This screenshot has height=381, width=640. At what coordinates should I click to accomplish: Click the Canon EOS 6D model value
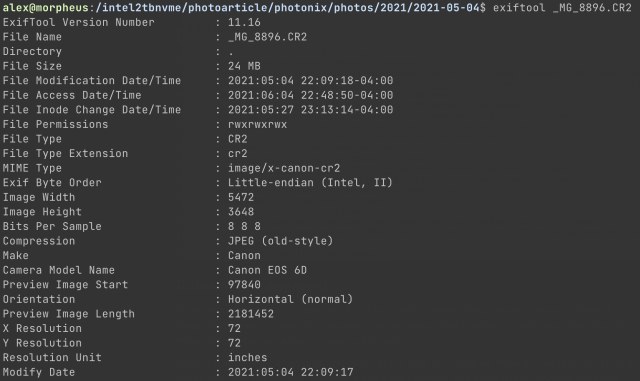[x=267, y=270]
